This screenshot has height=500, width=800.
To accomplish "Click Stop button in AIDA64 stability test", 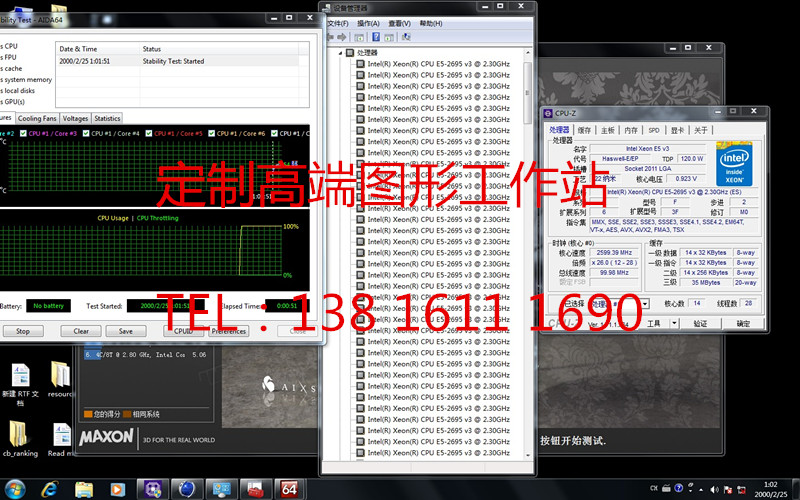I will (22, 331).
